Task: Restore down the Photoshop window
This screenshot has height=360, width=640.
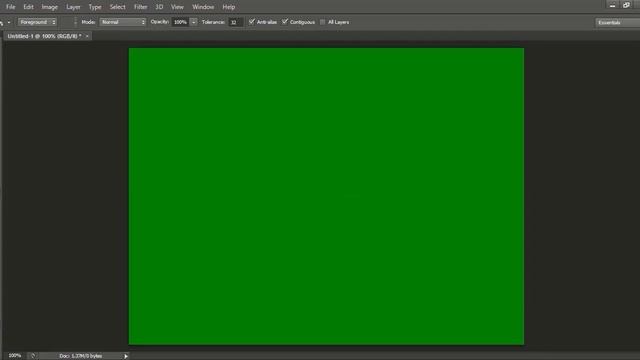Action: pos(626,5)
